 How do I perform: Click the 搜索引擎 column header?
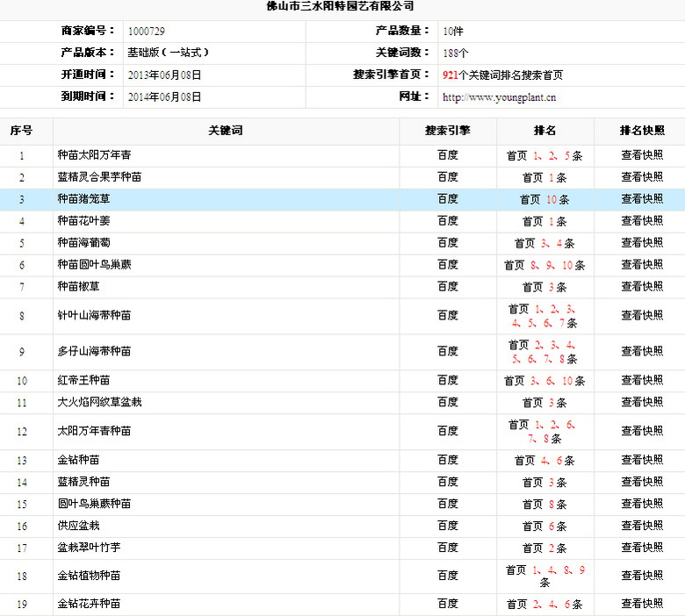coord(448,131)
